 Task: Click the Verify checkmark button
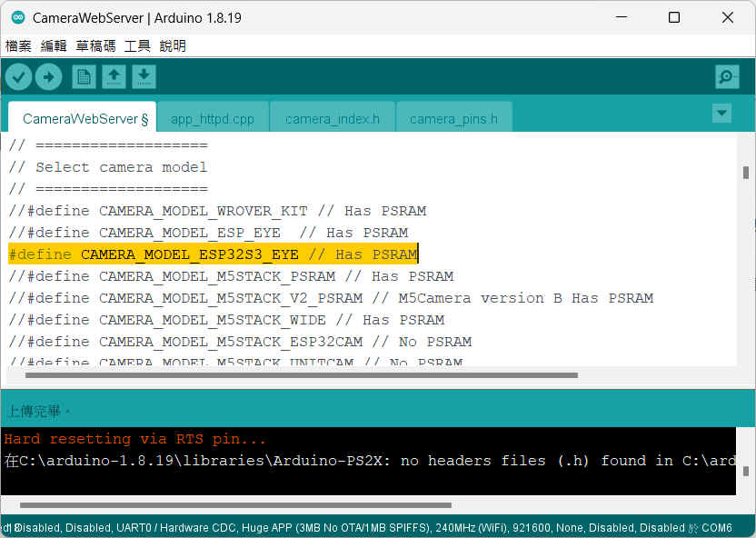tap(19, 76)
